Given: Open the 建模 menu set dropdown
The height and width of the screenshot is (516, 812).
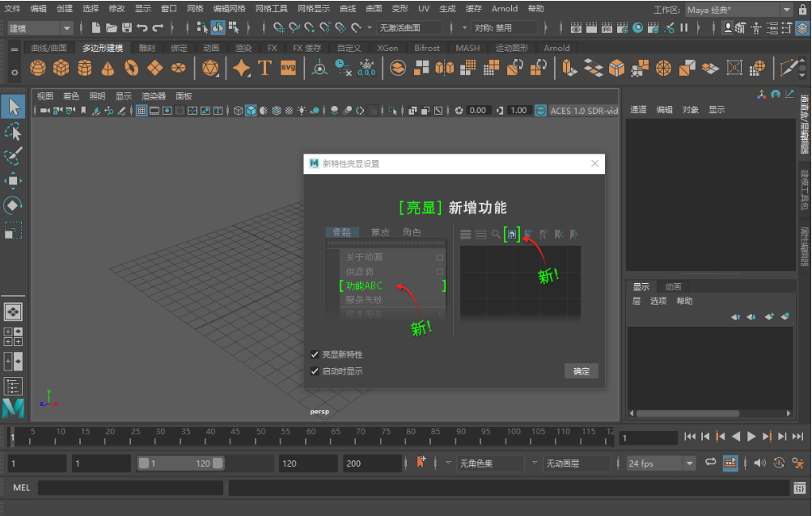Looking at the screenshot, I should pyautogui.click(x=40, y=28).
